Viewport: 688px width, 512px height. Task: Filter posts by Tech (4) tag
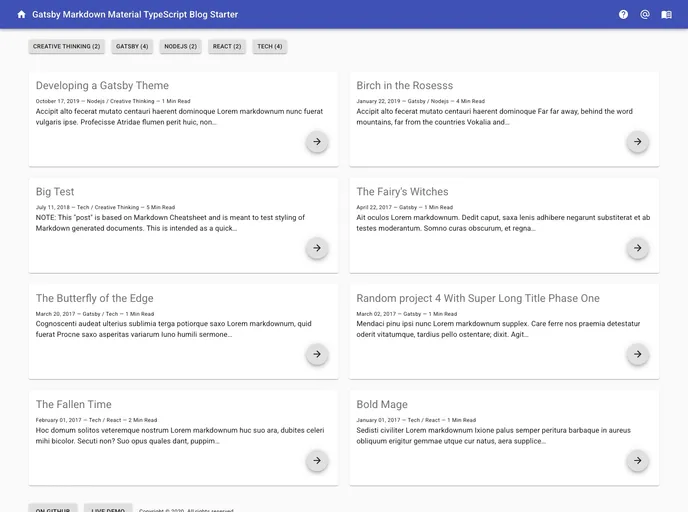point(270,47)
